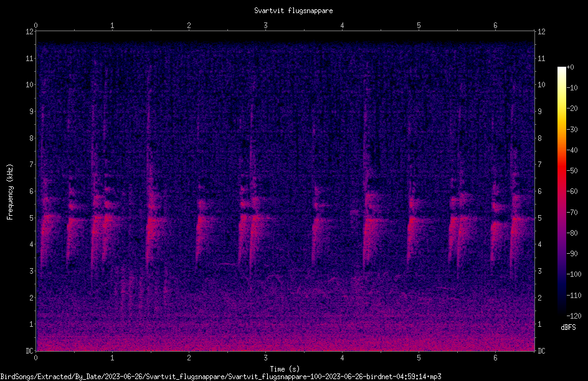Click 'DC' on the right frequency axis

[541, 351]
